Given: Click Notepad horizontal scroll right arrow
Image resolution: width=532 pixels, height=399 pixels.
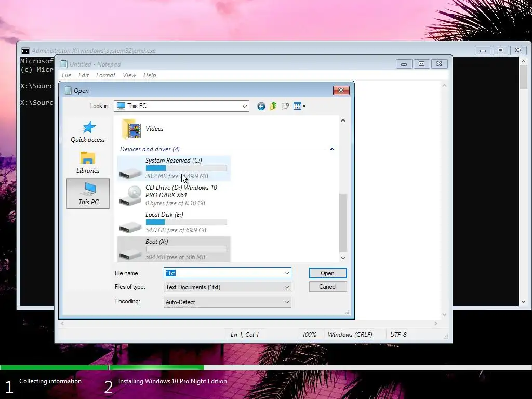Looking at the screenshot, I should pos(436,324).
